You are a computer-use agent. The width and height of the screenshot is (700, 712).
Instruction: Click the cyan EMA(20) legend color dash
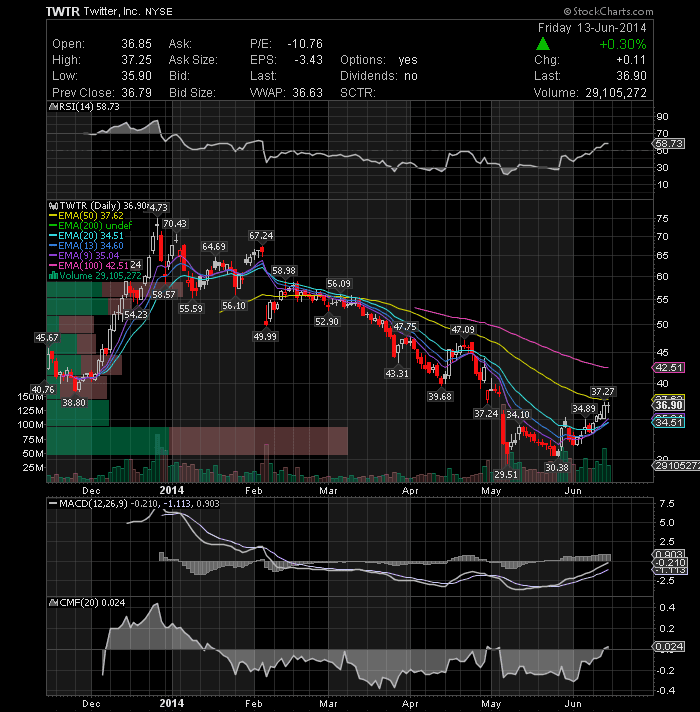click(x=53, y=236)
